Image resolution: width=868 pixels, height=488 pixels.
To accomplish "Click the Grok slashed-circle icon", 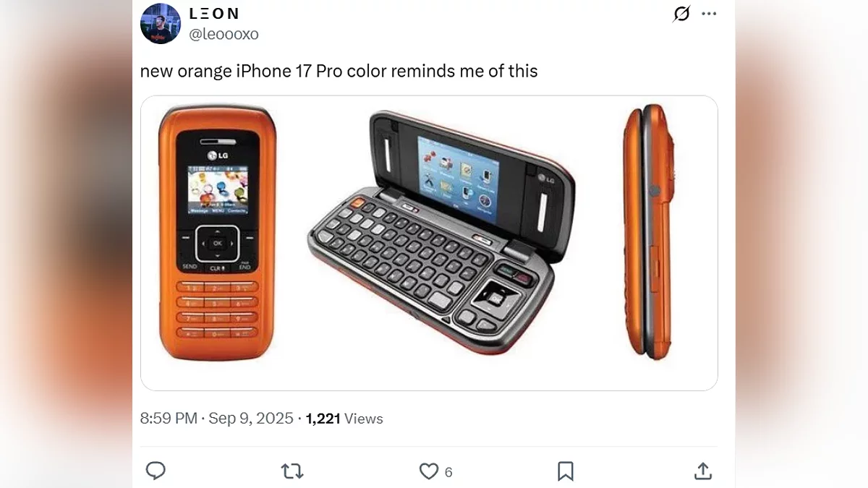I will 681,14.
